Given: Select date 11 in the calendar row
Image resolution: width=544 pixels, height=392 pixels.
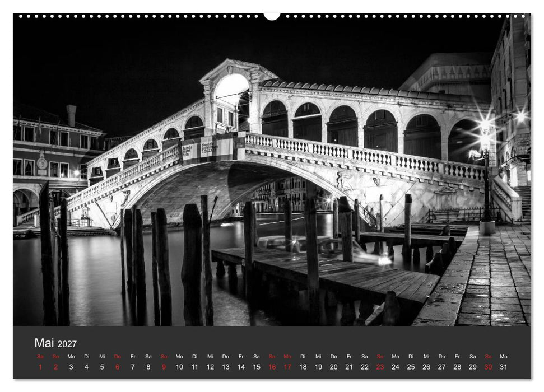Looking at the screenshot, I should pos(194,367).
